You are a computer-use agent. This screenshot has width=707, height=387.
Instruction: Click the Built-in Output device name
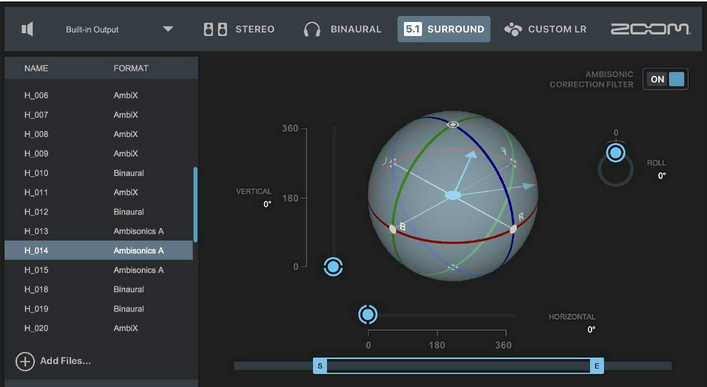coord(92,30)
